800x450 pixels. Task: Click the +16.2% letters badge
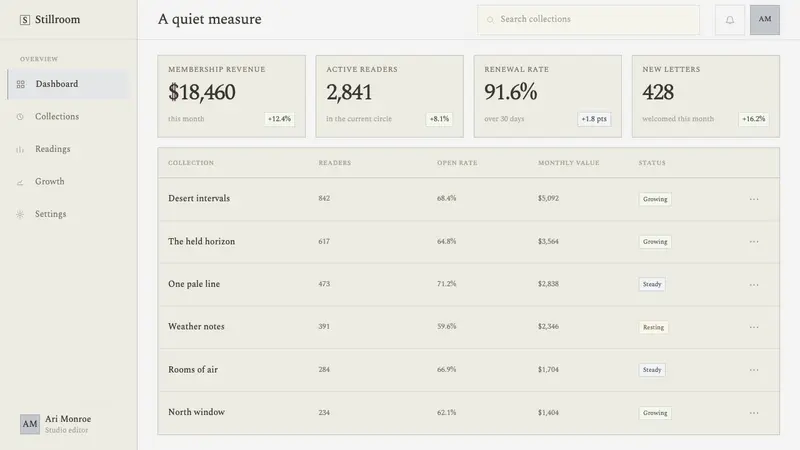pyautogui.click(x=754, y=119)
